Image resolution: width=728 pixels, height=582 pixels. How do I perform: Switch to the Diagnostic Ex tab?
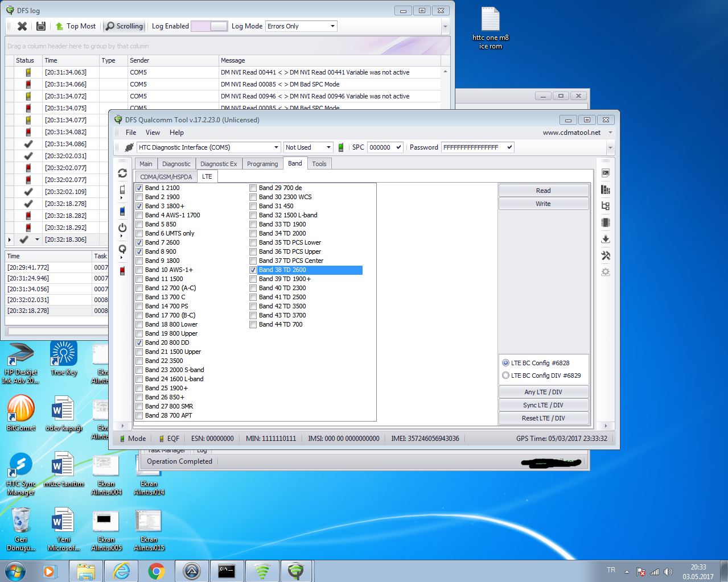[219, 164]
